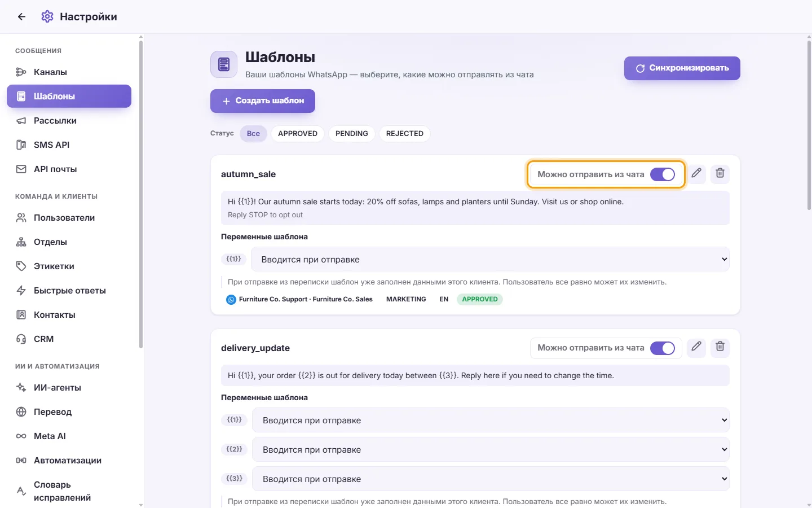The width and height of the screenshot is (812, 508).
Task: Click the Словарь исправлений icon
Action: coord(21,491)
